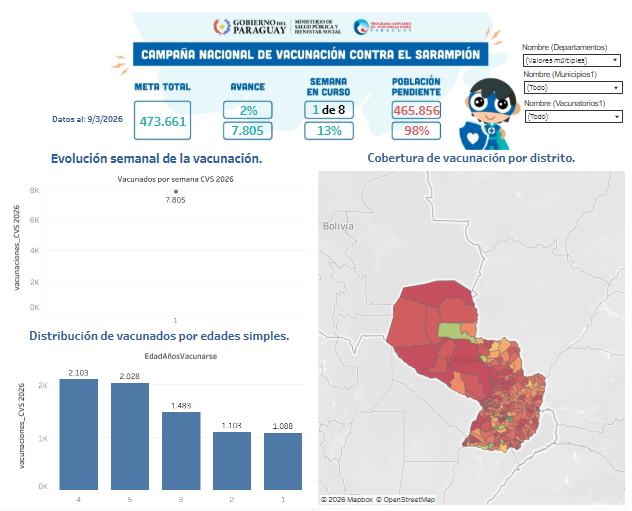Click the age 1 bar showing 1.088
This screenshot has width=632, height=511.
point(283,459)
